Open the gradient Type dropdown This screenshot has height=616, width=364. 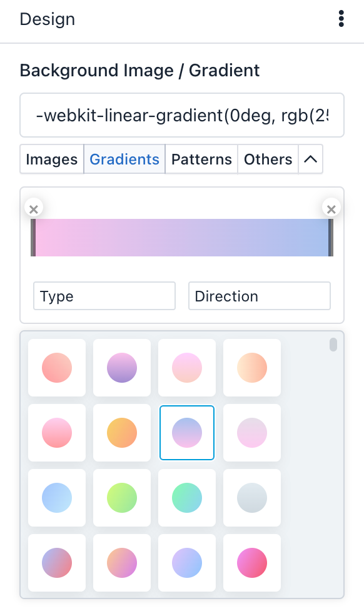click(104, 296)
